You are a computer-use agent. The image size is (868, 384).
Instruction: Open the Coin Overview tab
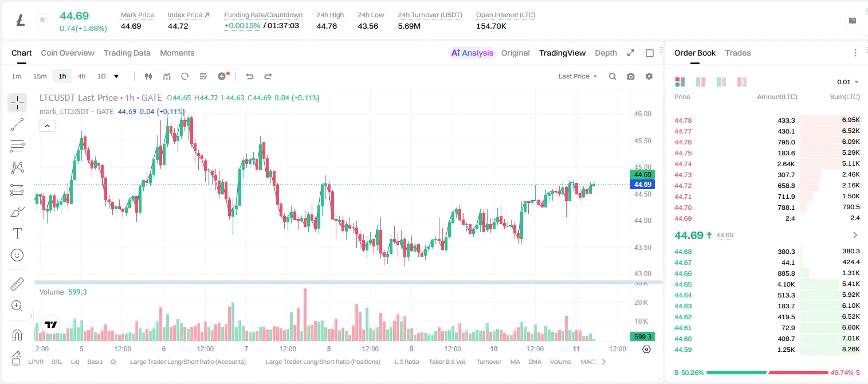(68, 53)
